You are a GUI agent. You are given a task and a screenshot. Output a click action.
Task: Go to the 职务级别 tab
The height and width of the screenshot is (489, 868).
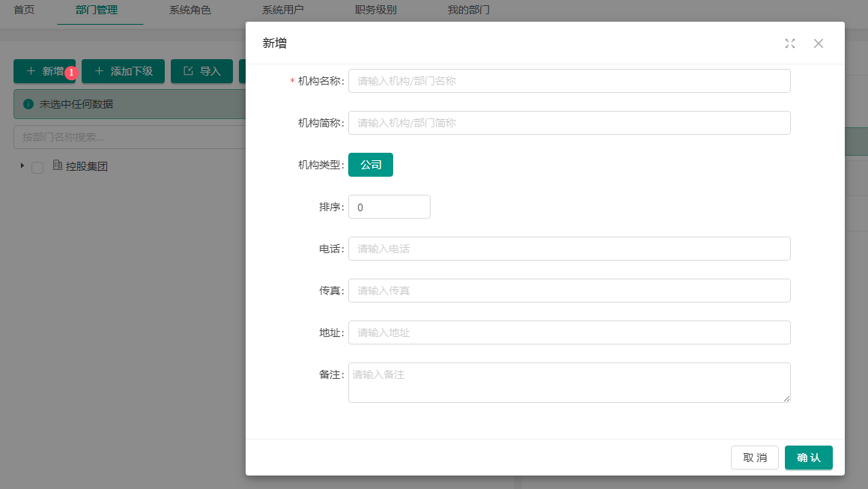point(376,10)
